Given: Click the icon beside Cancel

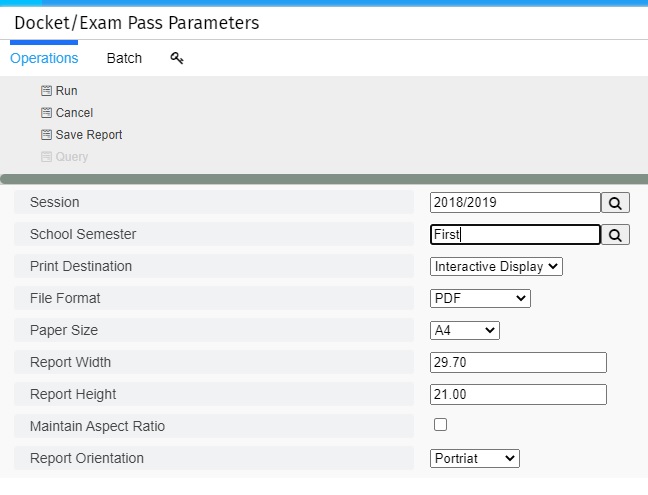Looking at the screenshot, I should point(46,112).
